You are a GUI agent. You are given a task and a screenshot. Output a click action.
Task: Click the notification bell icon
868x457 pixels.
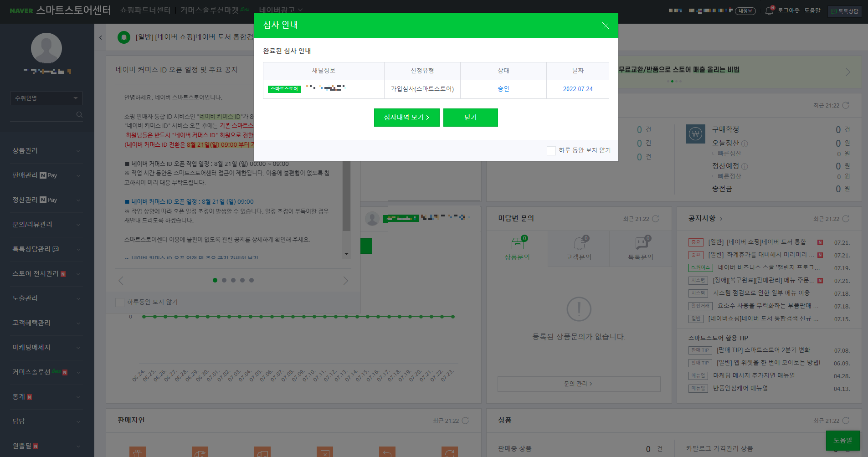click(769, 11)
